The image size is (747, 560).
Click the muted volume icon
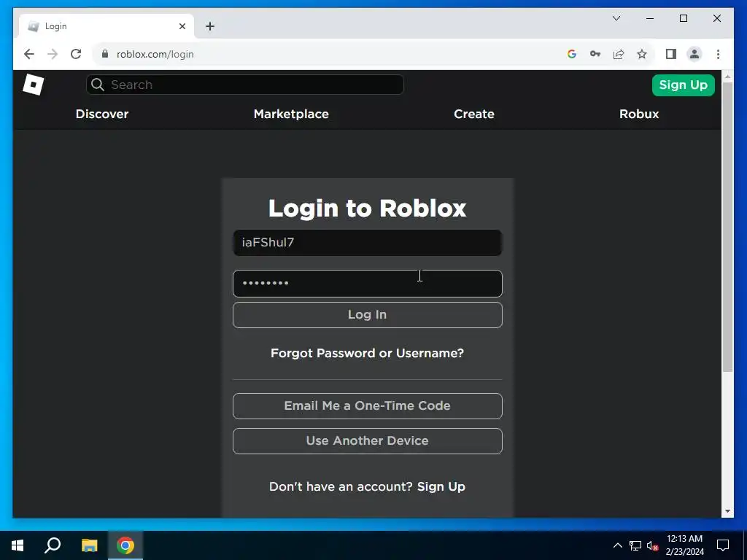click(x=652, y=545)
